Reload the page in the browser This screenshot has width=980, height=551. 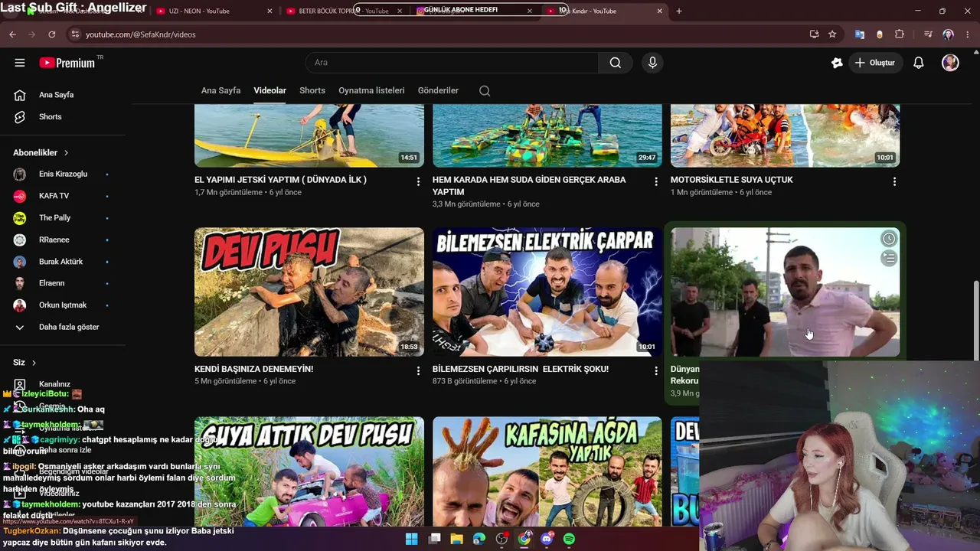click(52, 34)
